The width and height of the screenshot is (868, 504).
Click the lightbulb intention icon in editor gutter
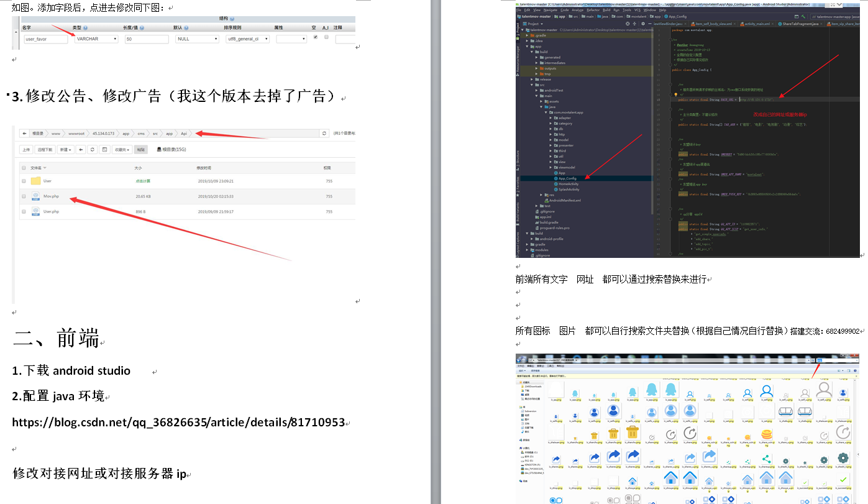(x=676, y=94)
